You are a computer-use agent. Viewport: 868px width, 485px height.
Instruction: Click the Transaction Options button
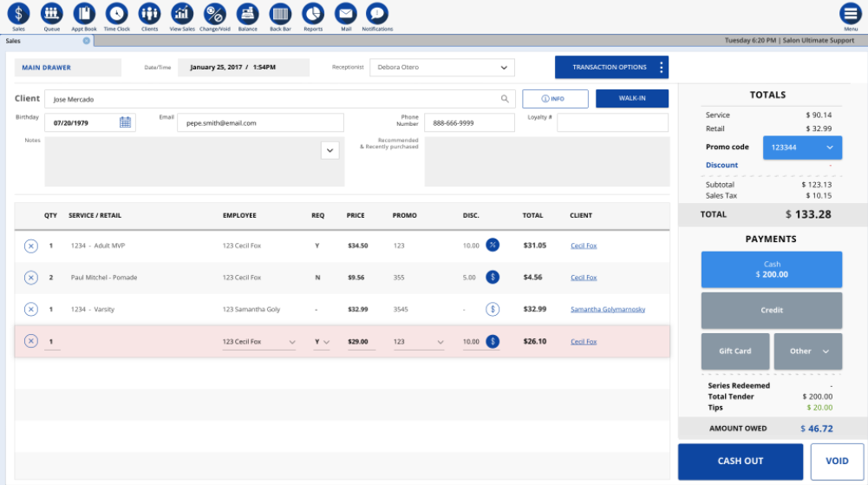[x=611, y=67]
